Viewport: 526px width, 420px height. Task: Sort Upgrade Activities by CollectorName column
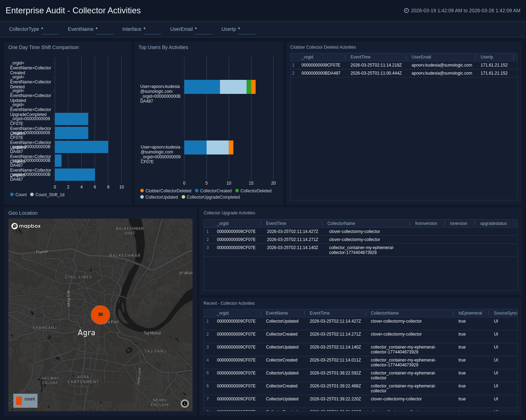pos(341,223)
